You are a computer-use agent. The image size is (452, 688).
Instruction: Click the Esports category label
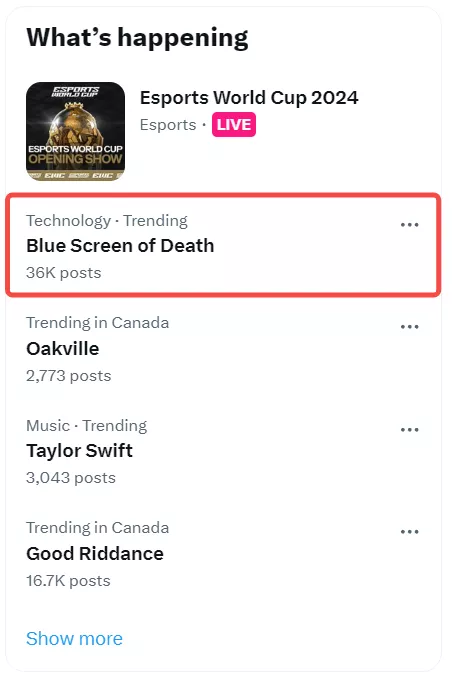[x=168, y=125]
